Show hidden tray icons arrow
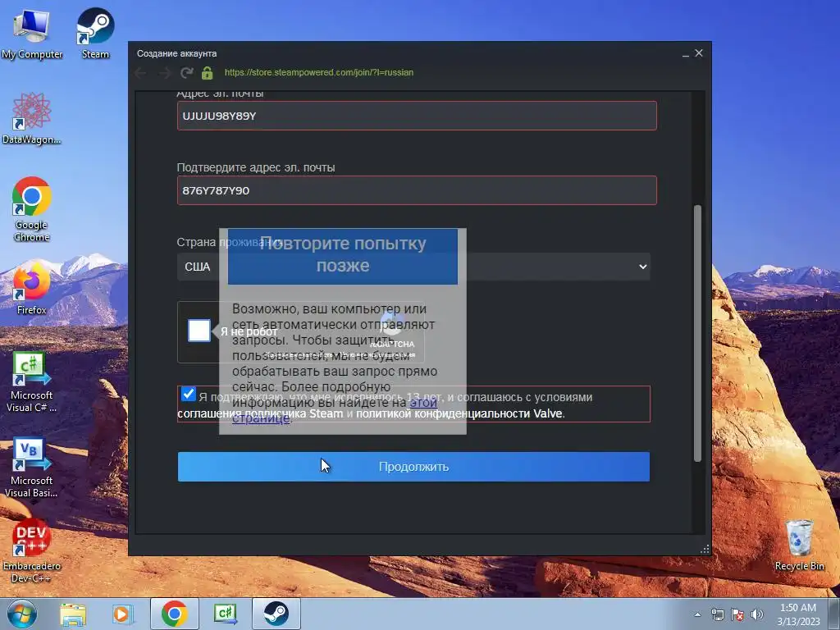This screenshot has height=630, width=840. 697,614
